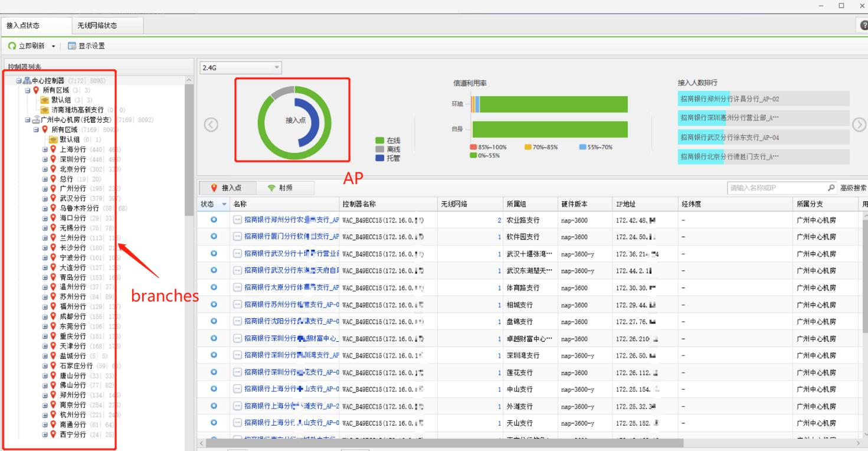This screenshot has height=451, width=868.
Task: Click the location pin icon of 乌鲁木齐分行
Action: click(x=53, y=208)
